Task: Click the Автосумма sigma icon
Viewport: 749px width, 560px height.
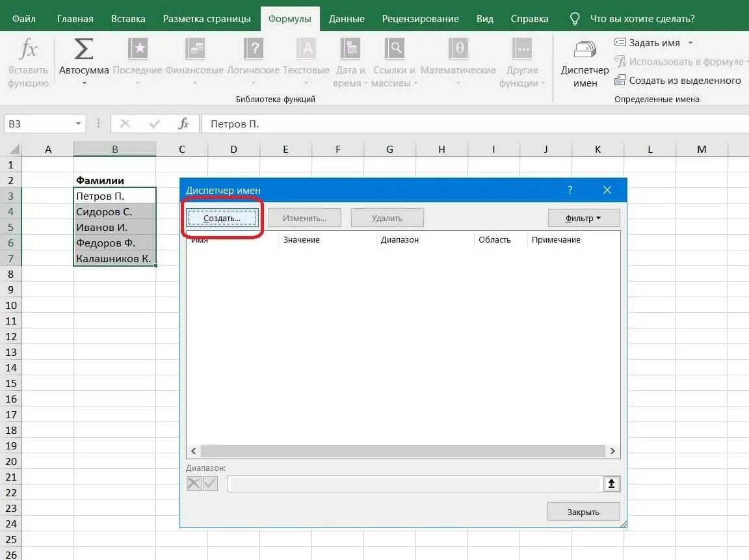Action: (84, 49)
